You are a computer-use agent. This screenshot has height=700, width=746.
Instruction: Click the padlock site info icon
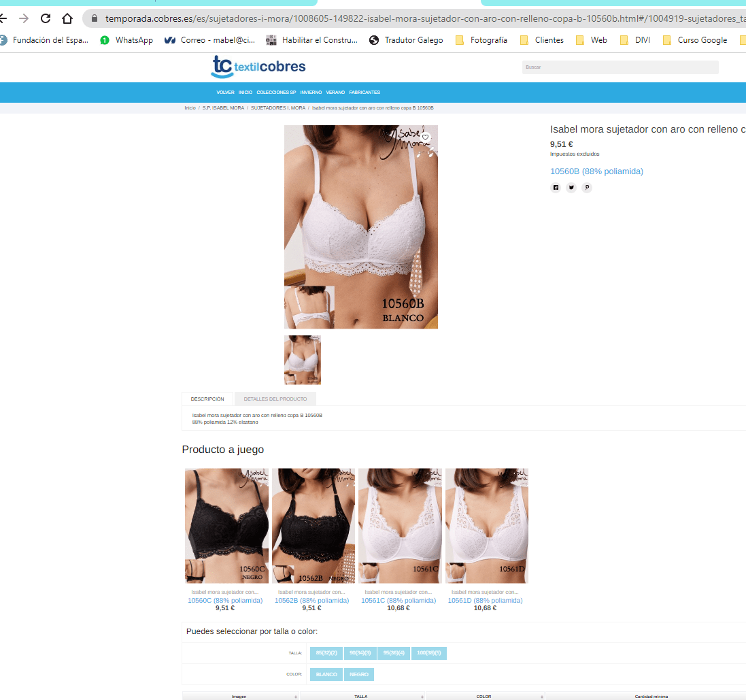pos(95,18)
